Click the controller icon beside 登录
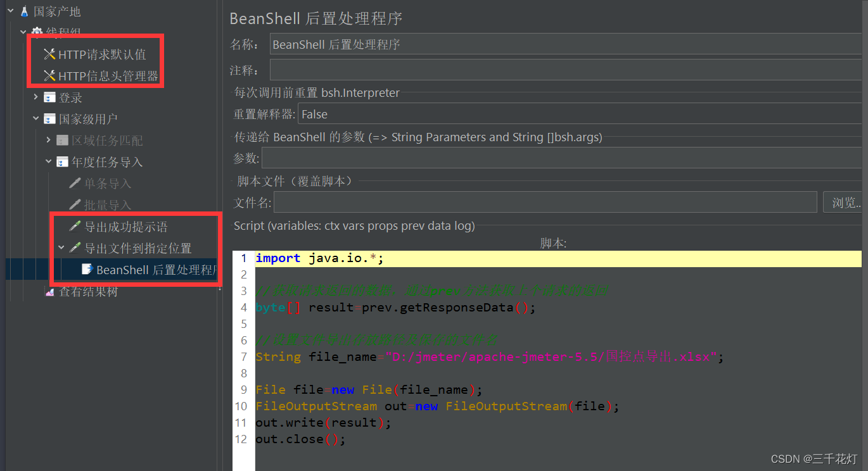Viewport: 868px width, 471px height. click(49, 97)
